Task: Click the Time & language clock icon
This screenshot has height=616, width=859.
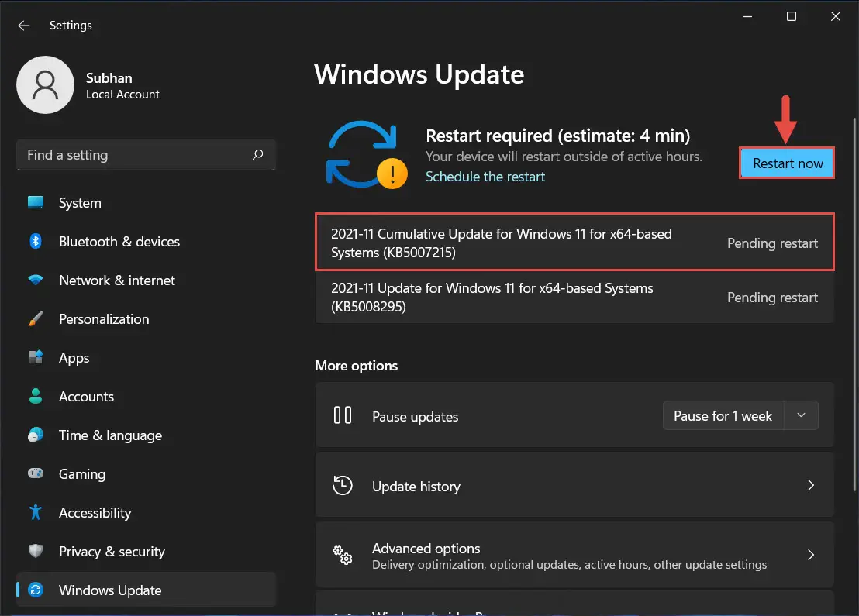Action: point(36,435)
